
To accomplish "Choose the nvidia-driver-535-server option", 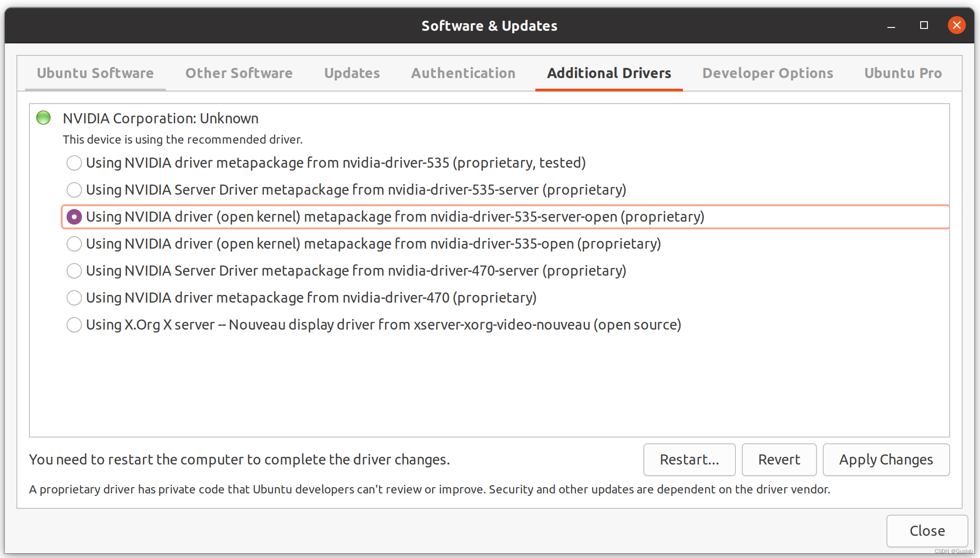I will tap(74, 190).
